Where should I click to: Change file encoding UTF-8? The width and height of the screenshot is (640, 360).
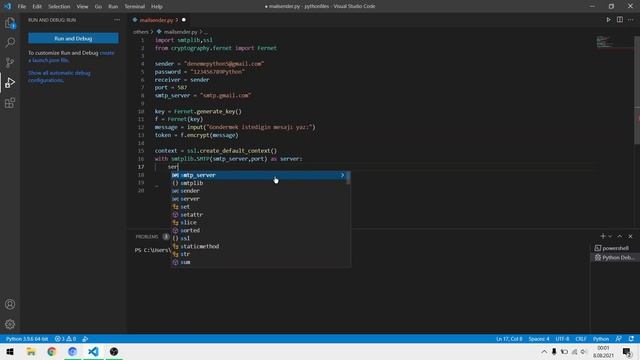click(562, 339)
